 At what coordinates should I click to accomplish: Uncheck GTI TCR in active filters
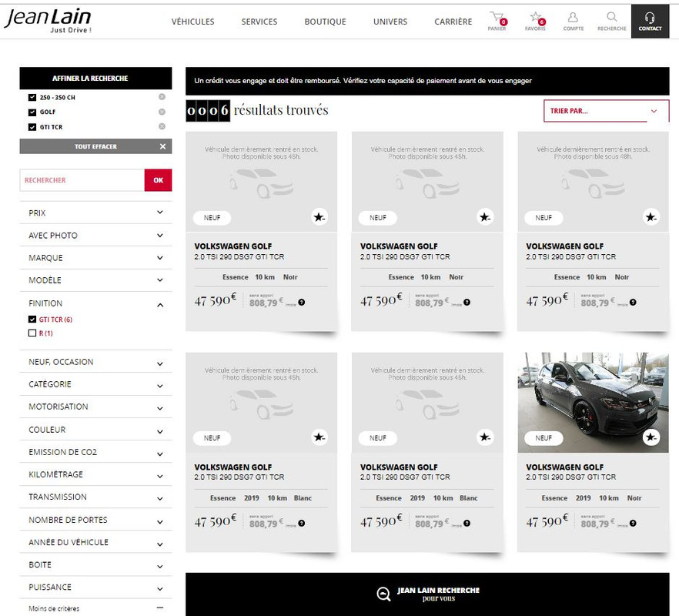tap(32, 127)
